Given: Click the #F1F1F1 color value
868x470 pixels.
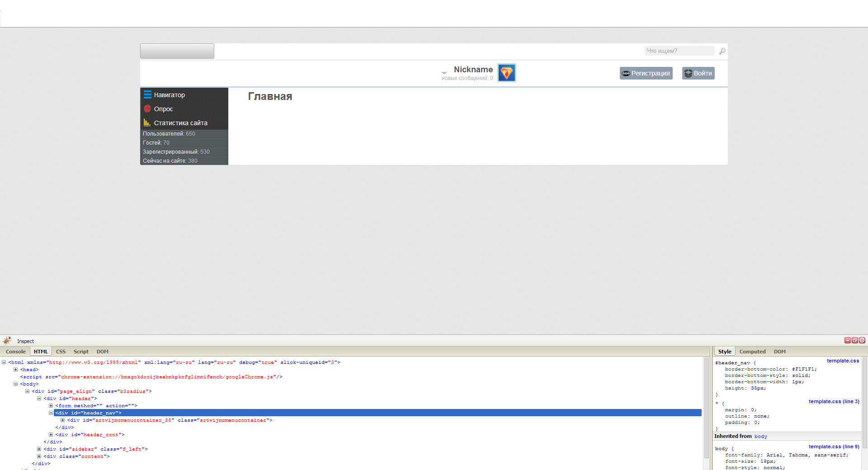Looking at the screenshot, I should pos(803,369).
